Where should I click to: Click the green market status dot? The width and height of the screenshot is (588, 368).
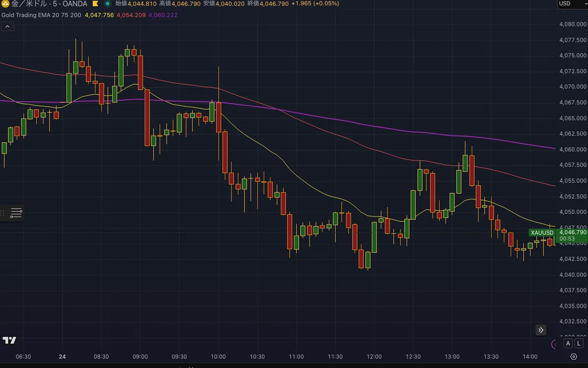(x=107, y=3)
